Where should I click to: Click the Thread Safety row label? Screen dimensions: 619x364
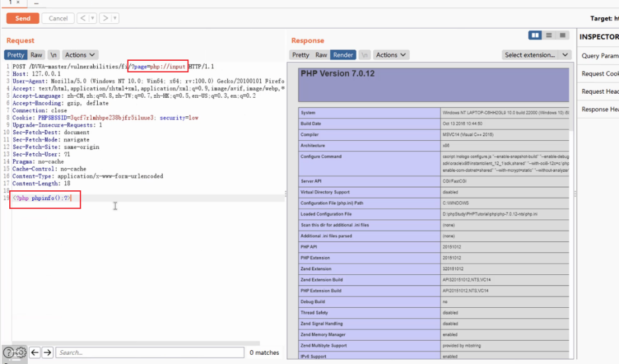(x=314, y=312)
